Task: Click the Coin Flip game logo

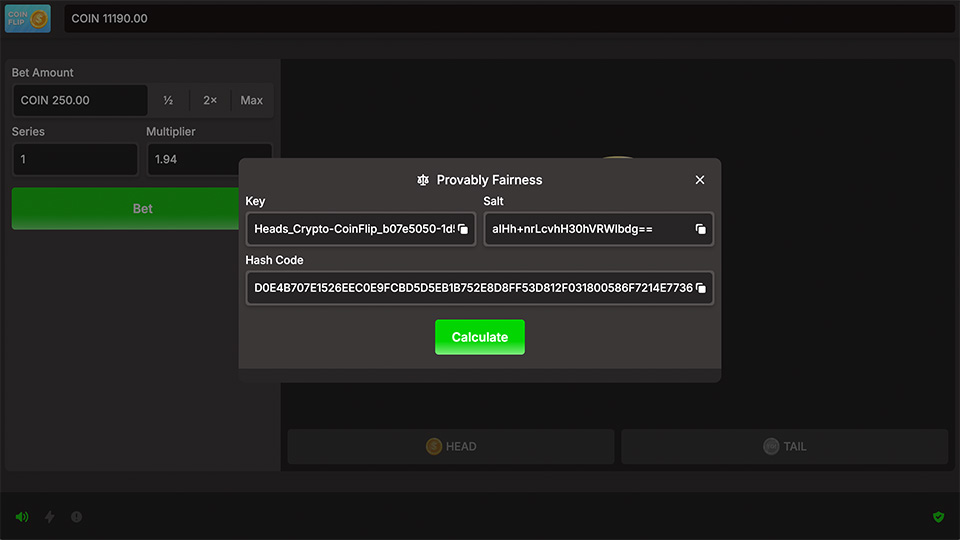Action: click(x=28, y=18)
